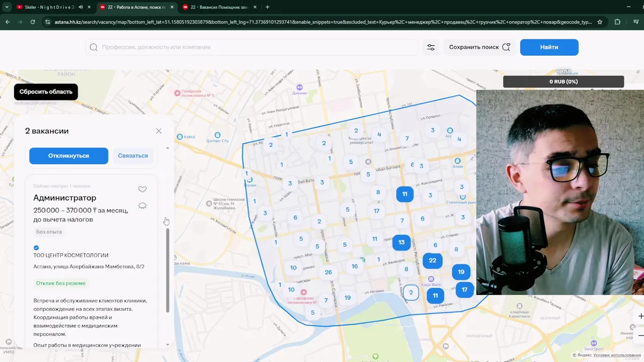Image resolution: width=644 pixels, height=362 pixels.
Task: Click the Откликнуться button
Action: [x=68, y=156]
